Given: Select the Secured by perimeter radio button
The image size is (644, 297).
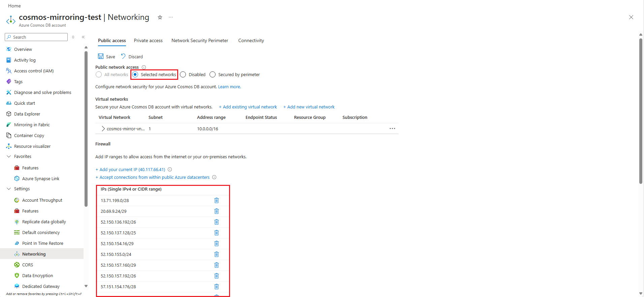Looking at the screenshot, I should coord(213,74).
